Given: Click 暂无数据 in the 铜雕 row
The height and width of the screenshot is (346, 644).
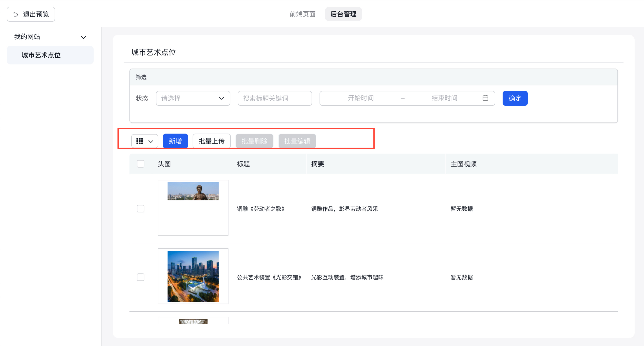Looking at the screenshot, I should click(x=462, y=209).
